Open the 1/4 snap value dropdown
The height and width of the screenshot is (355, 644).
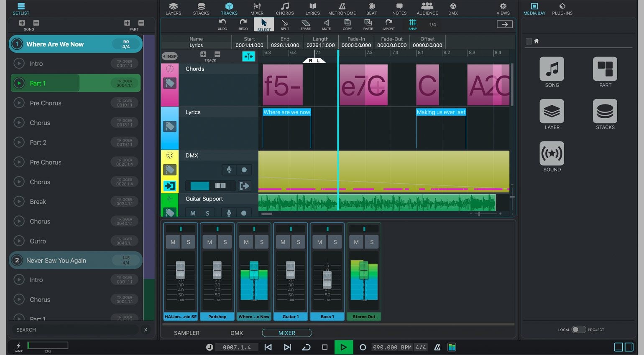click(432, 24)
